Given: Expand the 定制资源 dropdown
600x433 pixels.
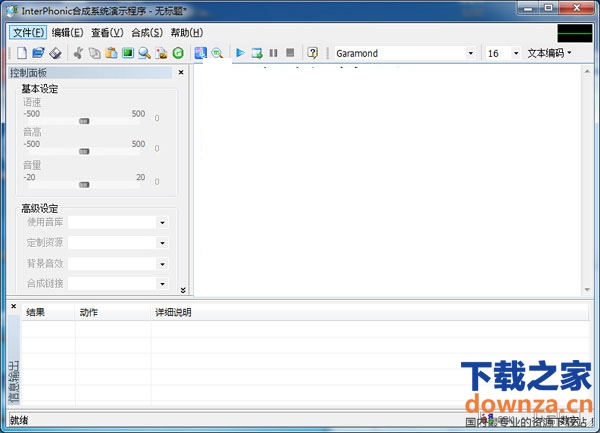Looking at the screenshot, I should [162, 243].
